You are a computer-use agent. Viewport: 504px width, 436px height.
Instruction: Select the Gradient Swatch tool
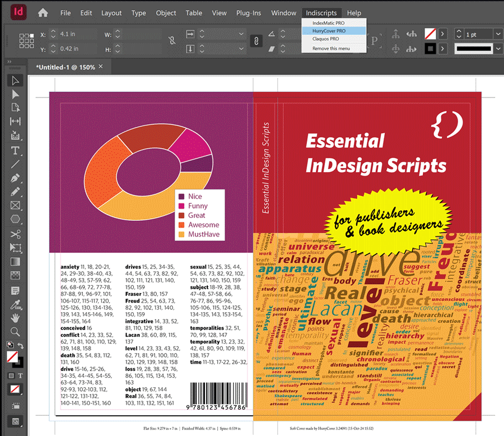pos(15,261)
